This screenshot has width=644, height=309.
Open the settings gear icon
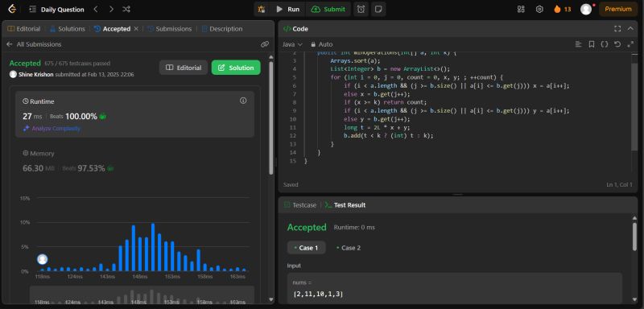tap(539, 9)
